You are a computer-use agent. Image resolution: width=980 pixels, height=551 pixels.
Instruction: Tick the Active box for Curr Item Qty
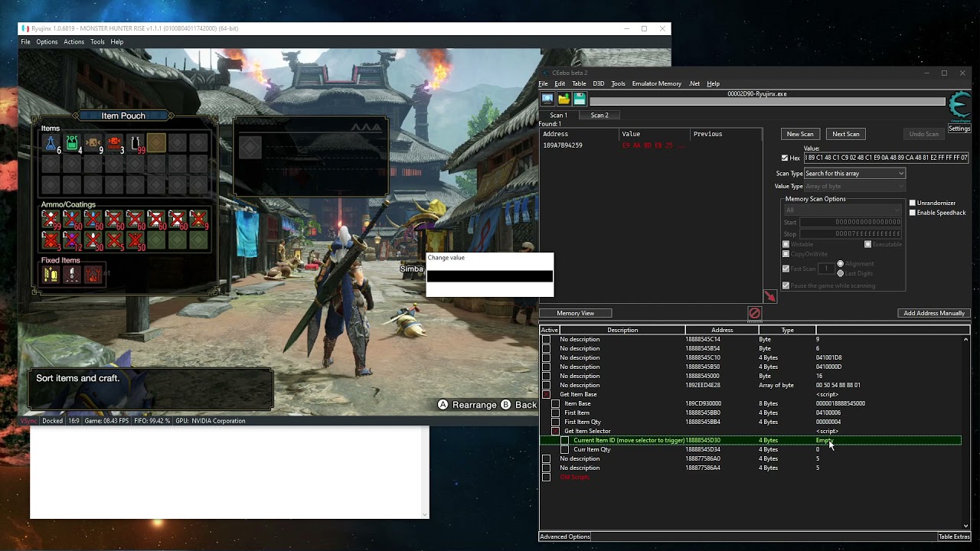tap(564, 449)
